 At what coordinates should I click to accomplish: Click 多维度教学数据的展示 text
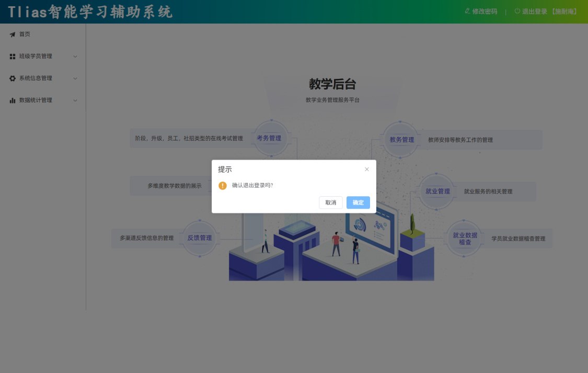[x=175, y=186]
